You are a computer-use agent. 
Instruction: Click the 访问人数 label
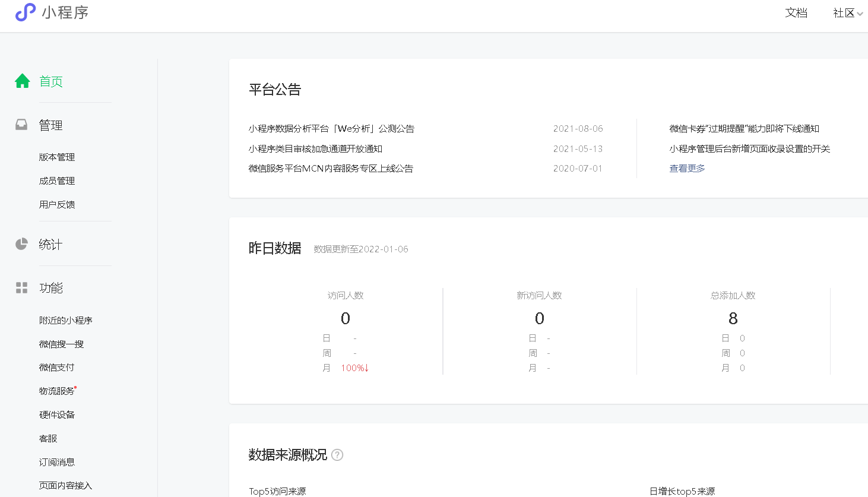[x=346, y=295]
